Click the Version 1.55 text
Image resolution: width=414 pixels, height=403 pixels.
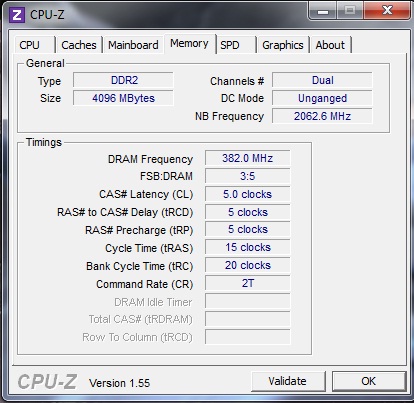coord(119,383)
